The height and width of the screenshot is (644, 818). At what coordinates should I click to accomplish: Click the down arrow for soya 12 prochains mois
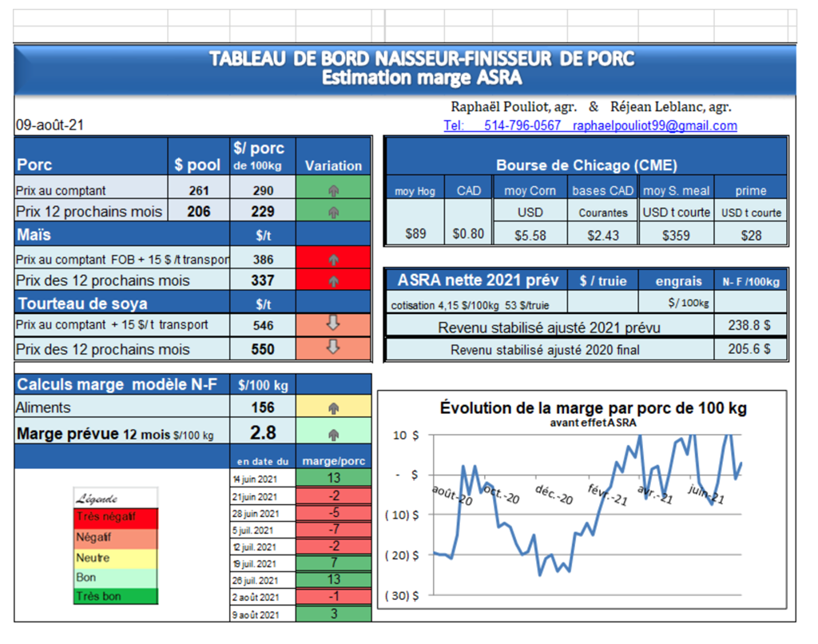pos(333,348)
